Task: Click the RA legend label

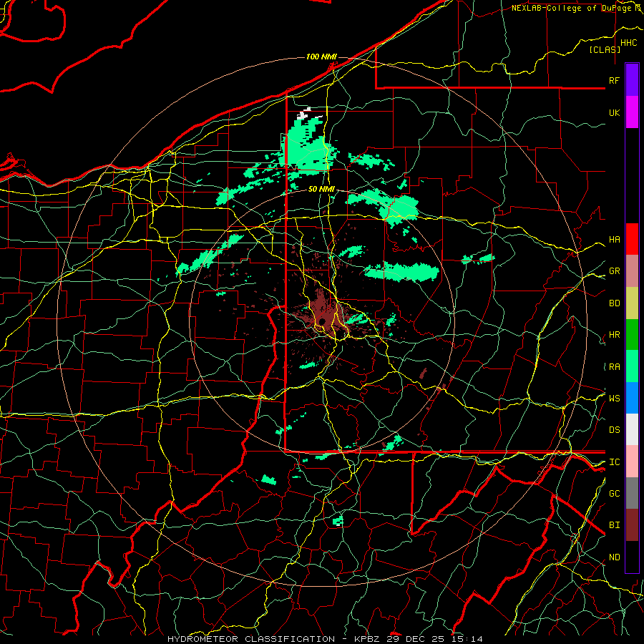Action: 614,367
